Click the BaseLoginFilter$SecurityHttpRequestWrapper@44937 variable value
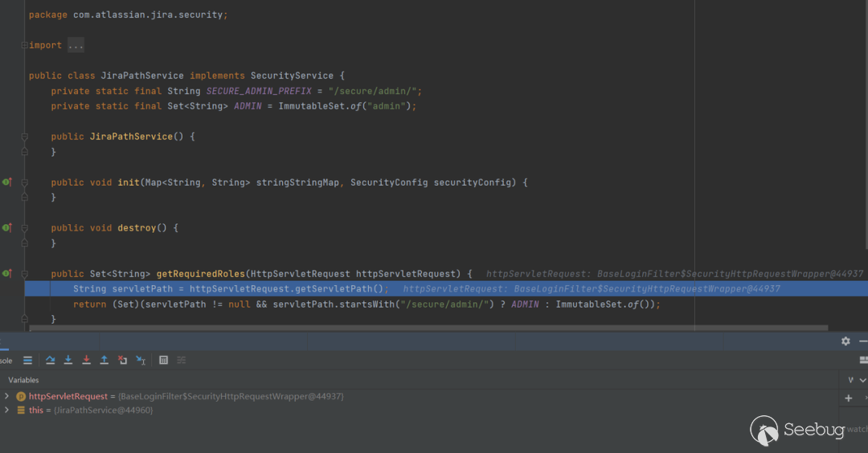This screenshot has height=453, width=868. click(x=231, y=396)
